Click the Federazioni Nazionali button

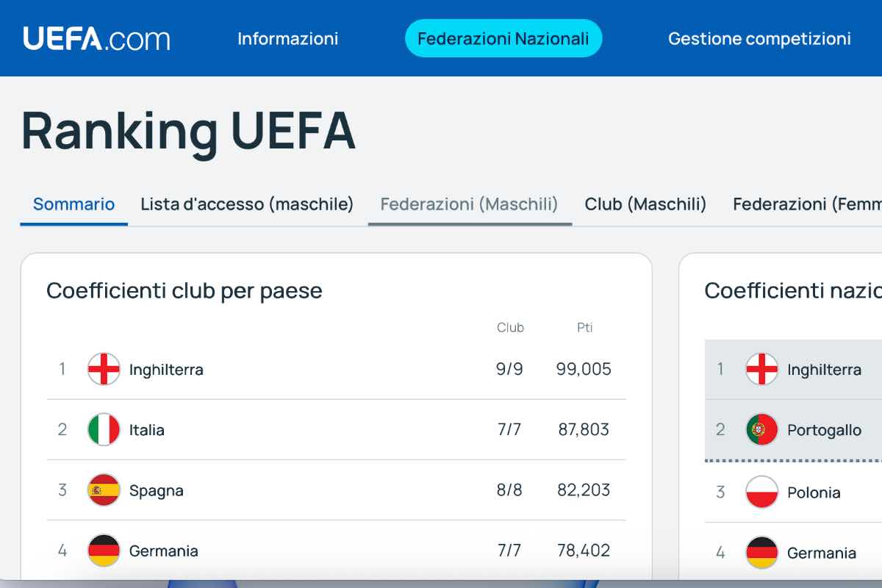(x=503, y=39)
